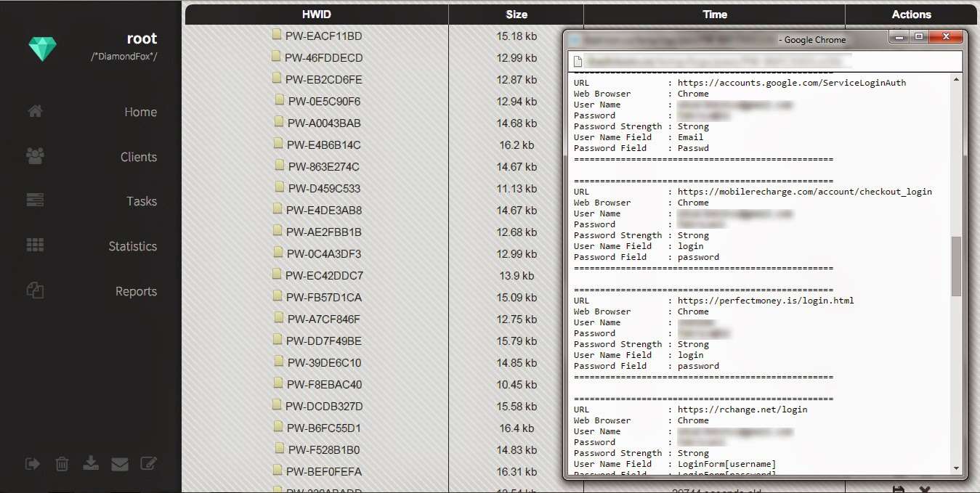Open report PW-DD7F49BE
Image resolution: width=980 pixels, height=493 pixels.
(324, 341)
